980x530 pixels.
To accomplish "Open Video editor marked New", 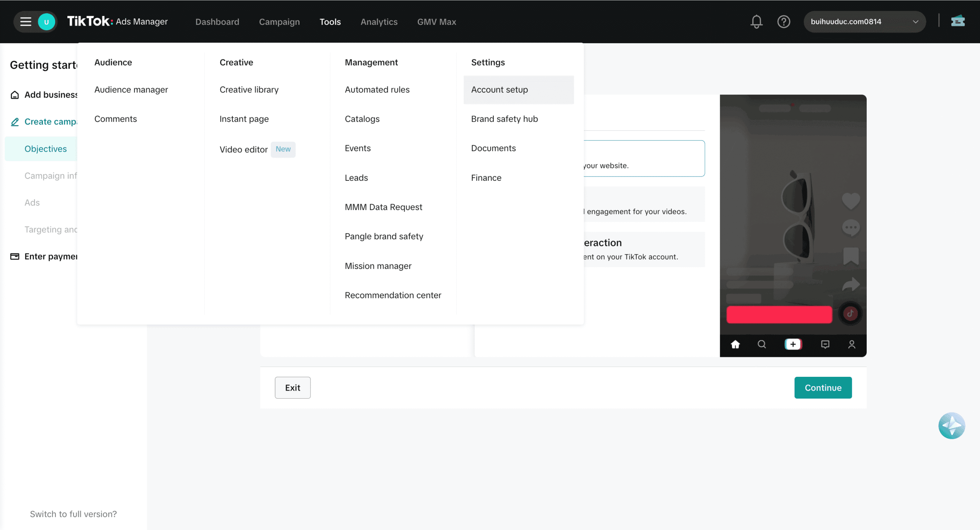I will click(x=243, y=149).
